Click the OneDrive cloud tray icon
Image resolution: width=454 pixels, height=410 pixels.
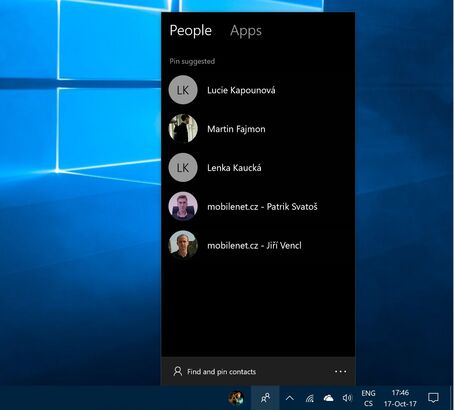click(328, 398)
